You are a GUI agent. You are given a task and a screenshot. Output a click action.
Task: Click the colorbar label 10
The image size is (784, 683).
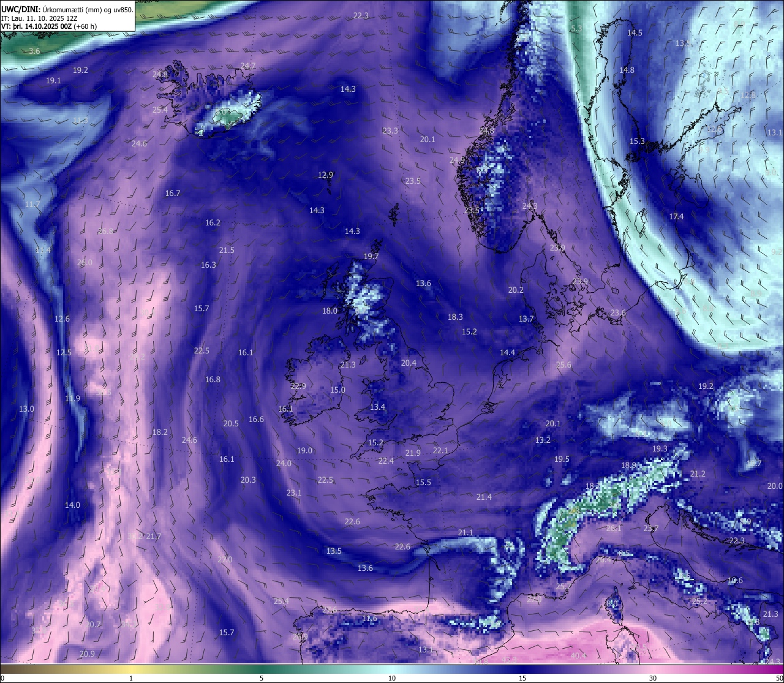392,678
